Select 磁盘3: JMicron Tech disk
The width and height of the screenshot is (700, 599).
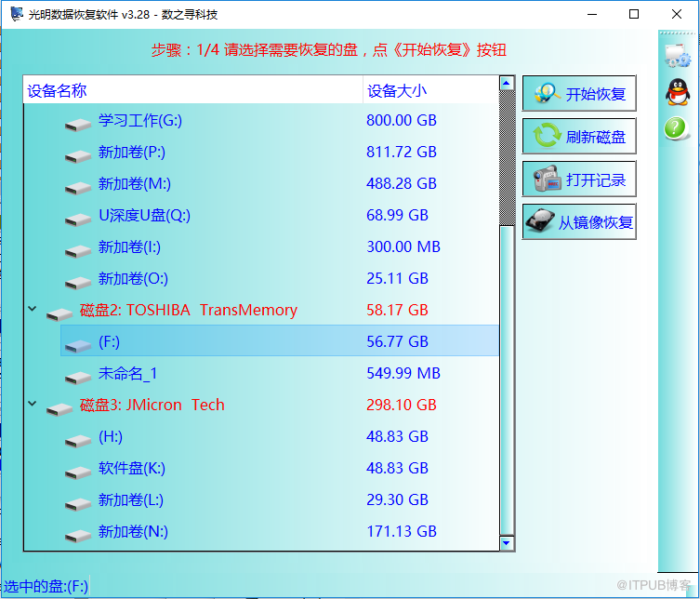(x=152, y=405)
